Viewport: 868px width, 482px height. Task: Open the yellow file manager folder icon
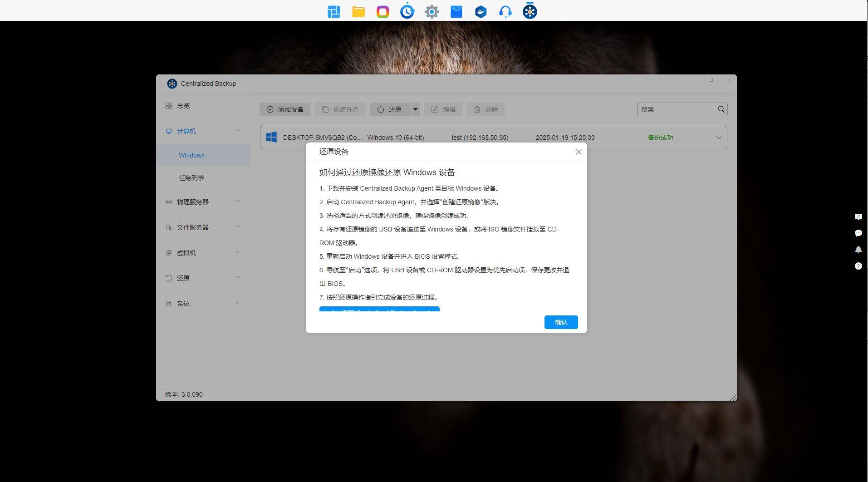click(x=358, y=12)
